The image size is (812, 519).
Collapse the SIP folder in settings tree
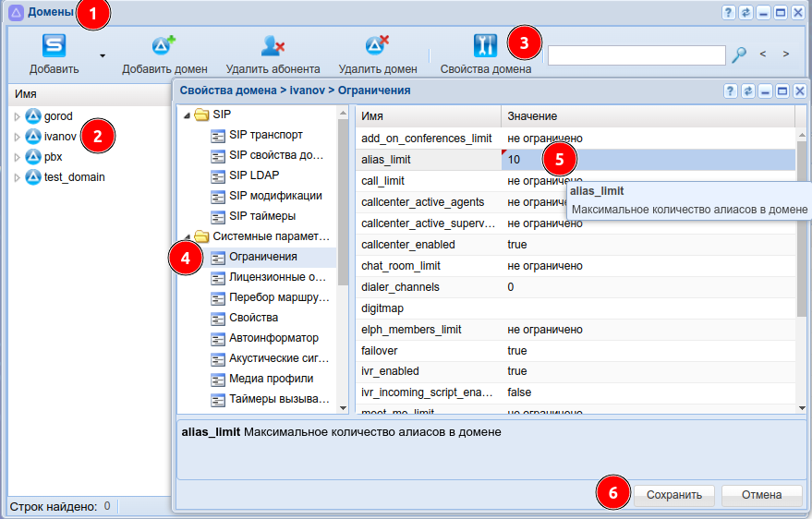(188, 115)
